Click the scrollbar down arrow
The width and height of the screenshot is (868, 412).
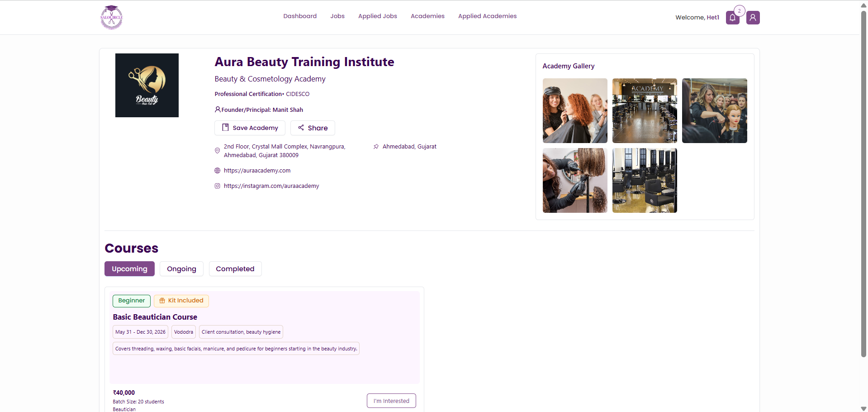pos(863,408)
